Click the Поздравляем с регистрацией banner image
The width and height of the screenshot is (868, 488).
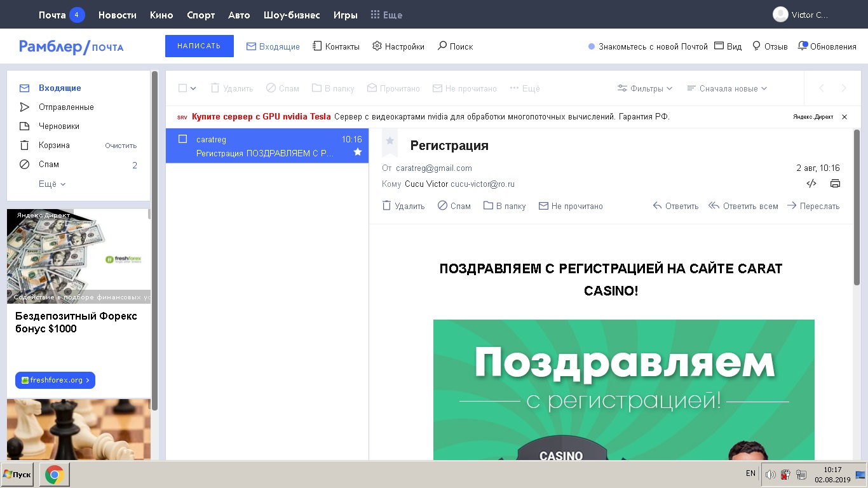624,390
